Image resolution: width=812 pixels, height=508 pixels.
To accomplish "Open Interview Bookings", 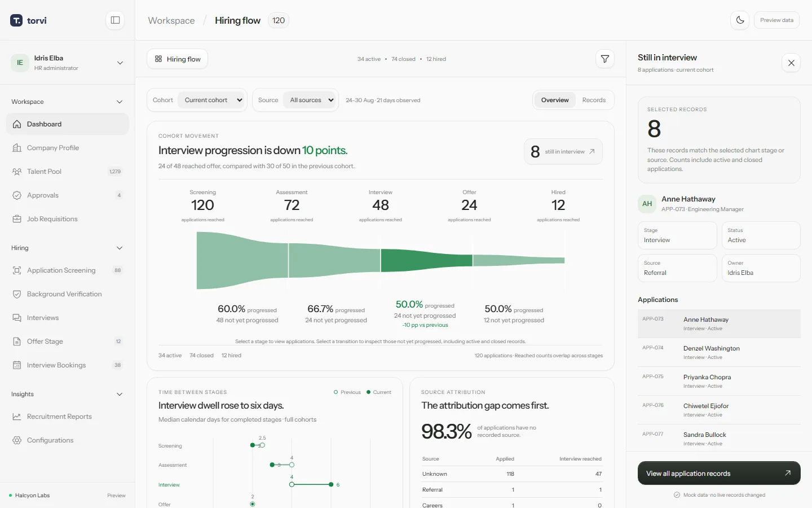I will click(x=67, y=365).
